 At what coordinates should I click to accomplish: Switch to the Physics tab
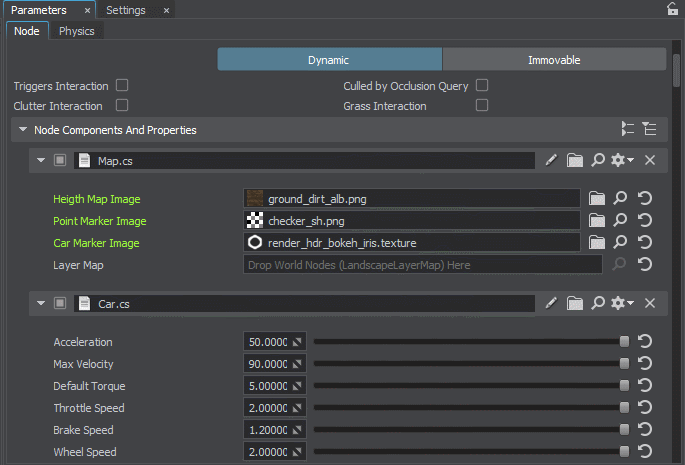point(77,31)
